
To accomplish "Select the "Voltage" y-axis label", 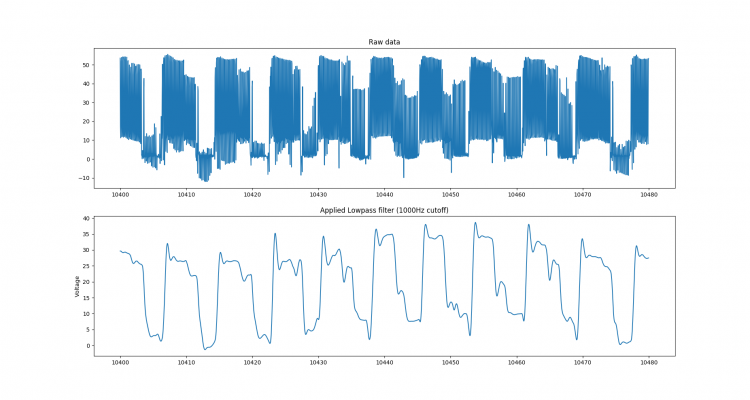I will tap(77, 287).
